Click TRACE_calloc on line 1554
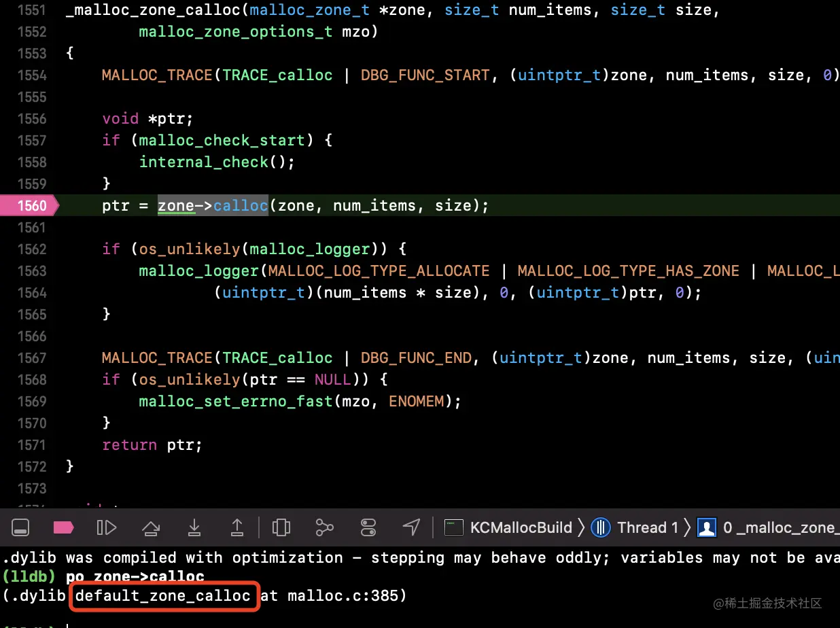 click(x=277, y=75)
